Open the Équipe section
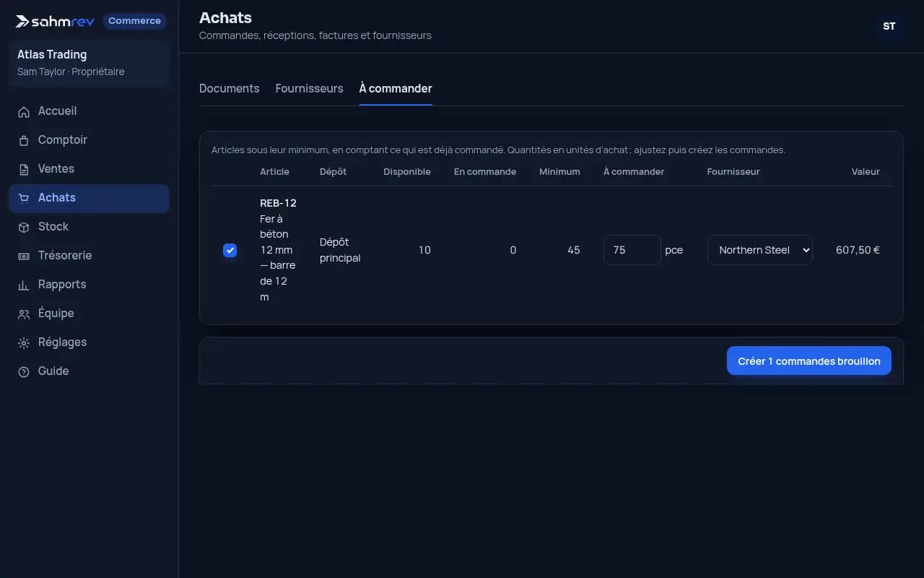This screenshot has width=924, height=578. pos(89,314)
